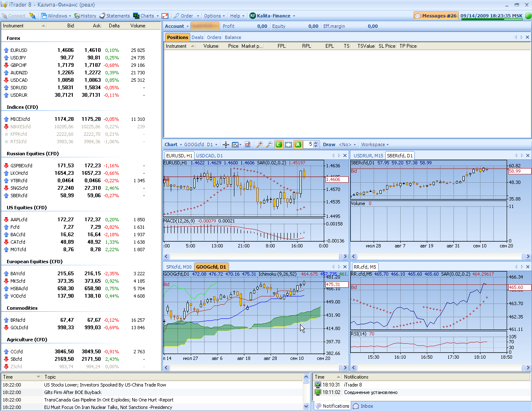Select the USDCAD, D1 chart tab
The height and width of the screenshot is (411, 532).
209,156
